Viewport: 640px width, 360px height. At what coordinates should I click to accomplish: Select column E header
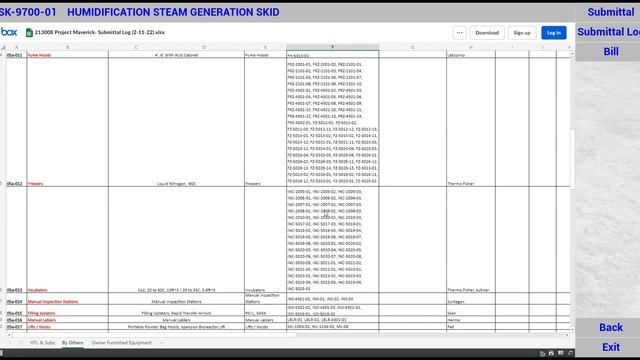click(265, 47)
